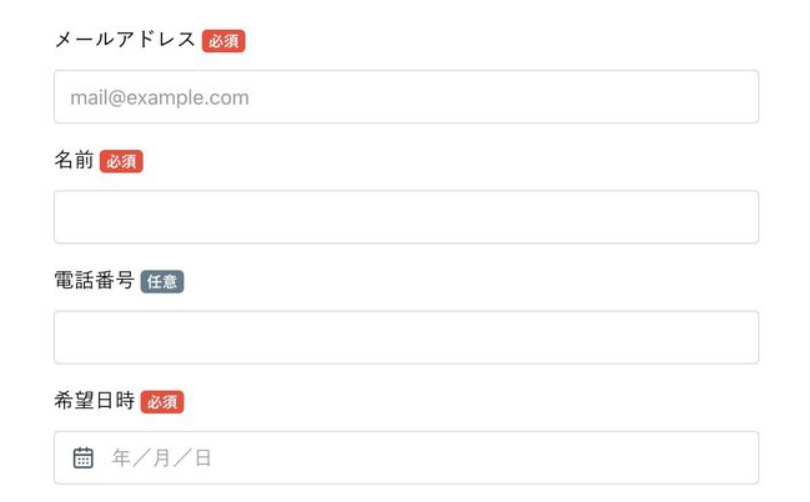Click the mail@example.com placeholder text
The image size is (810, 502).
tap(159, 98)
